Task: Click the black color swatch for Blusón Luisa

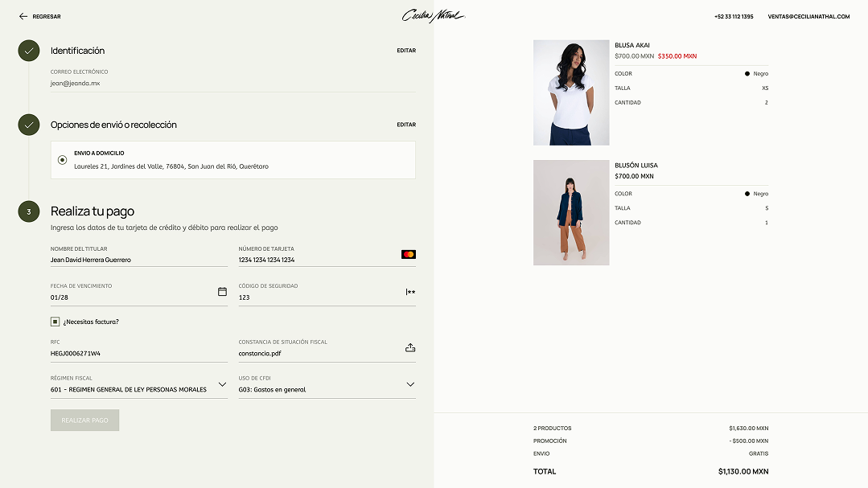Action: 747,194
